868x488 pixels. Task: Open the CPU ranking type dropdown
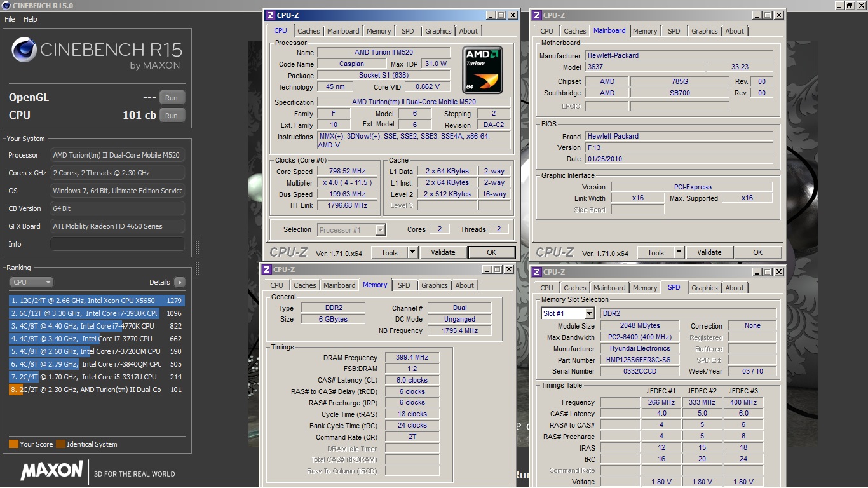tap(31, 282)
